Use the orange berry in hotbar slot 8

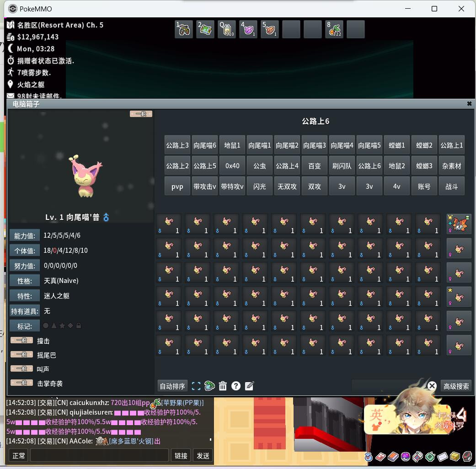click(334, 29)
